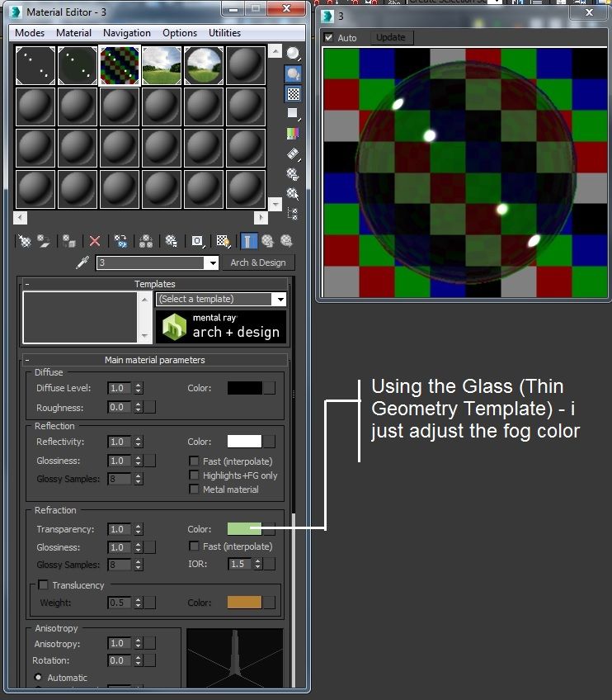Click Show End Result icon
Viewport: 612px width, 700px height.
[x=248, y=242]
